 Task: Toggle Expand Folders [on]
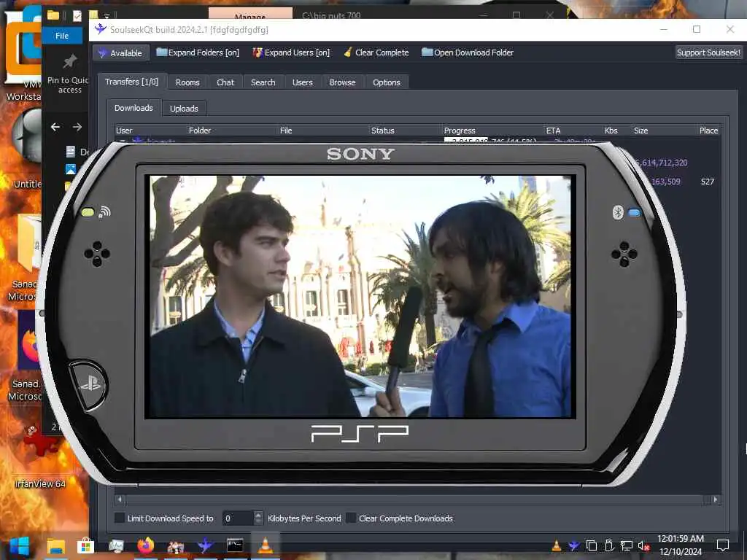point(198,52)
